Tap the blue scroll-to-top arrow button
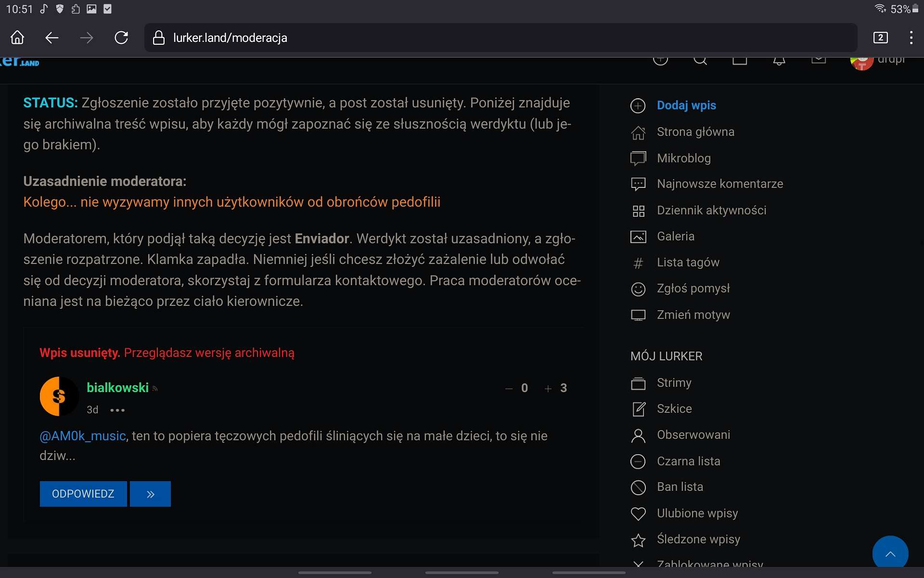Viewport: 924px width, 578px height. click(890, 553)
